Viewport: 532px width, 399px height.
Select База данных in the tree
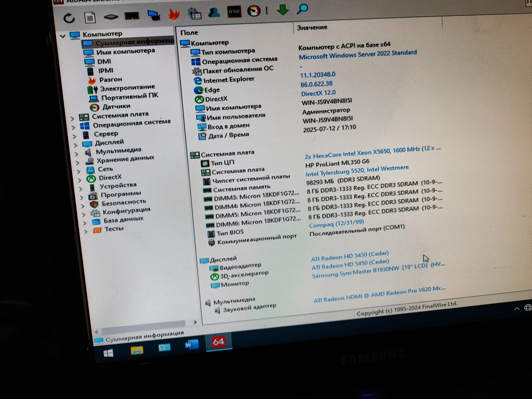117,220
